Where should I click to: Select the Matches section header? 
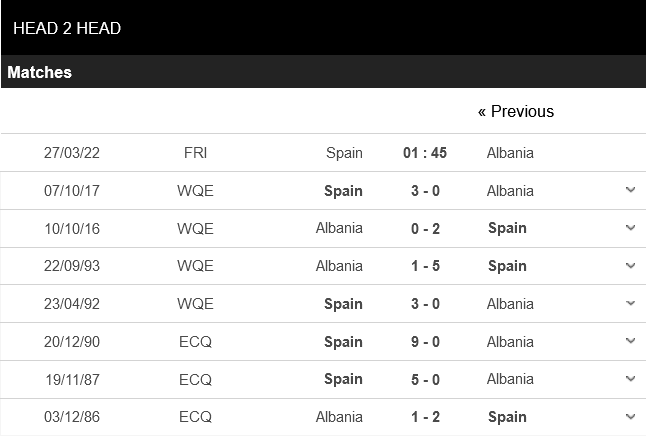[40, 72]
